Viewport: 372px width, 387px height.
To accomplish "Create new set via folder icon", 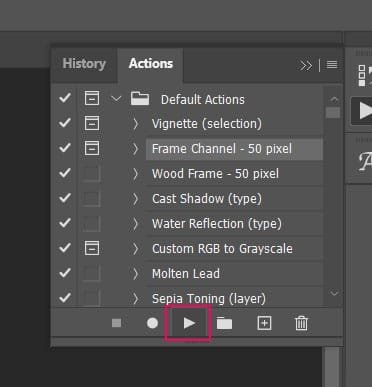I will (224, 323).
